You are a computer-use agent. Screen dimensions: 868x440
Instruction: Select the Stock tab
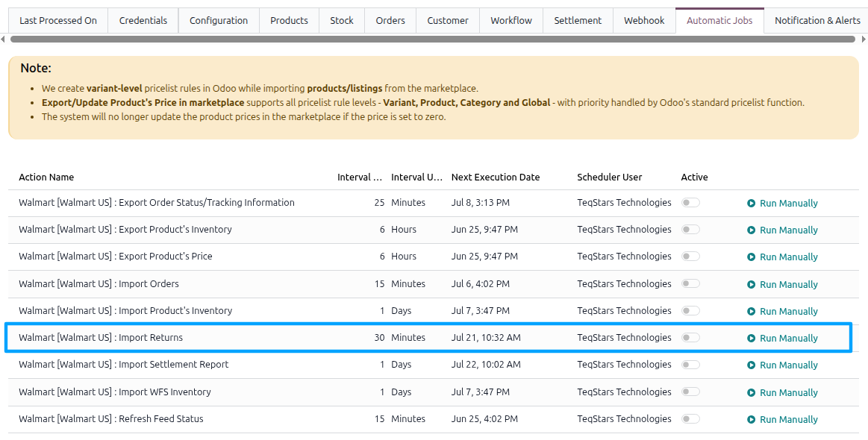[x=342, y=20]
